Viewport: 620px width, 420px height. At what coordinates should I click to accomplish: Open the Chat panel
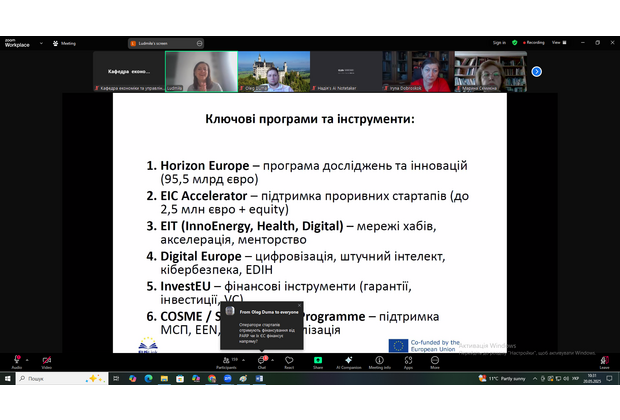[261, 361]
